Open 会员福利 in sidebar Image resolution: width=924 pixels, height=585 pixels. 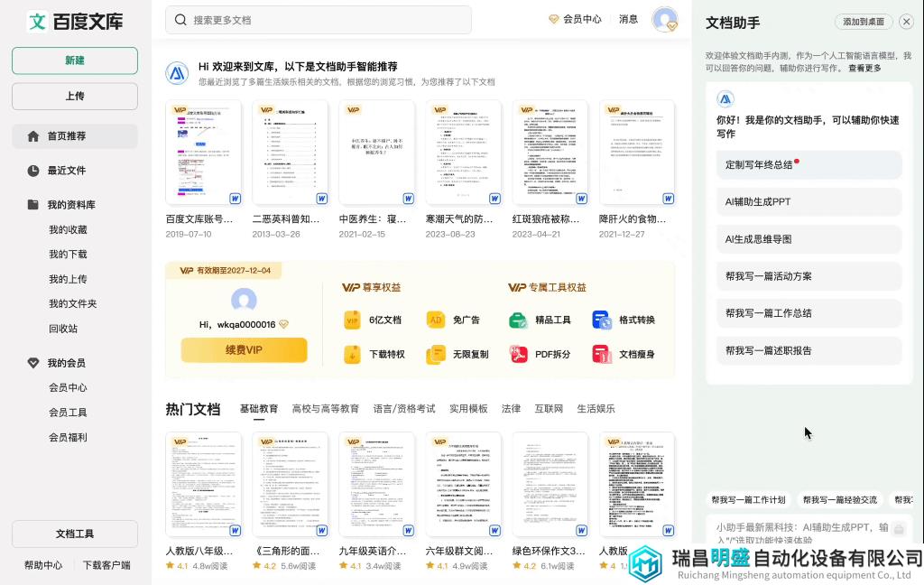click(x=68, y=437)
